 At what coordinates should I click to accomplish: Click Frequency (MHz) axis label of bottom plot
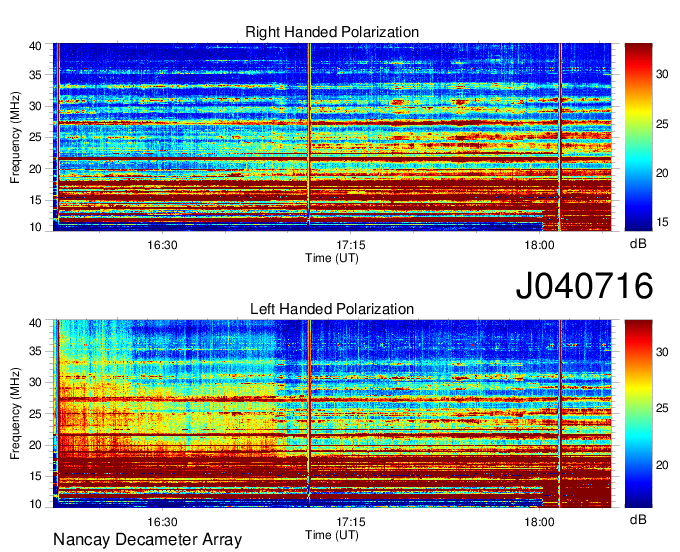pos(15,414)
